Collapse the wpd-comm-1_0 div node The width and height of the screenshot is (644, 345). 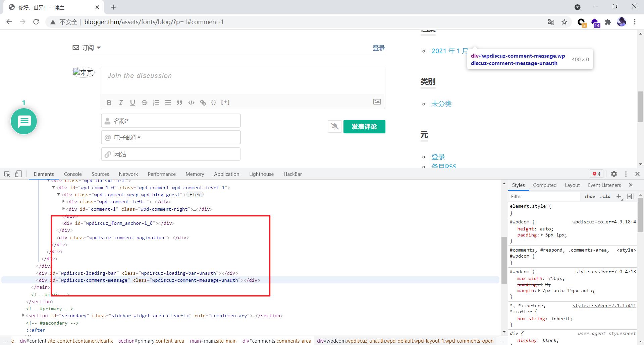(53, 188)
